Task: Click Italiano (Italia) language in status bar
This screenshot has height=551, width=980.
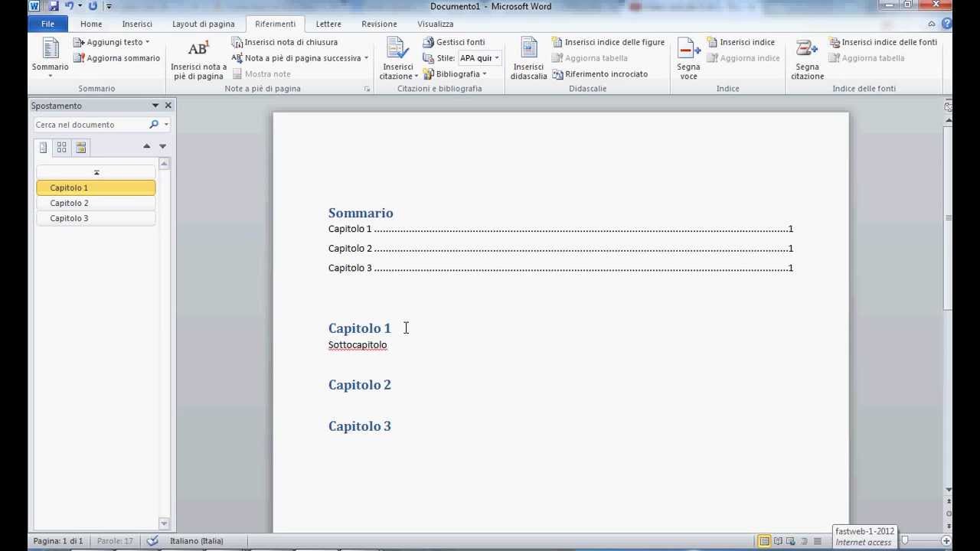Action: 197,541
